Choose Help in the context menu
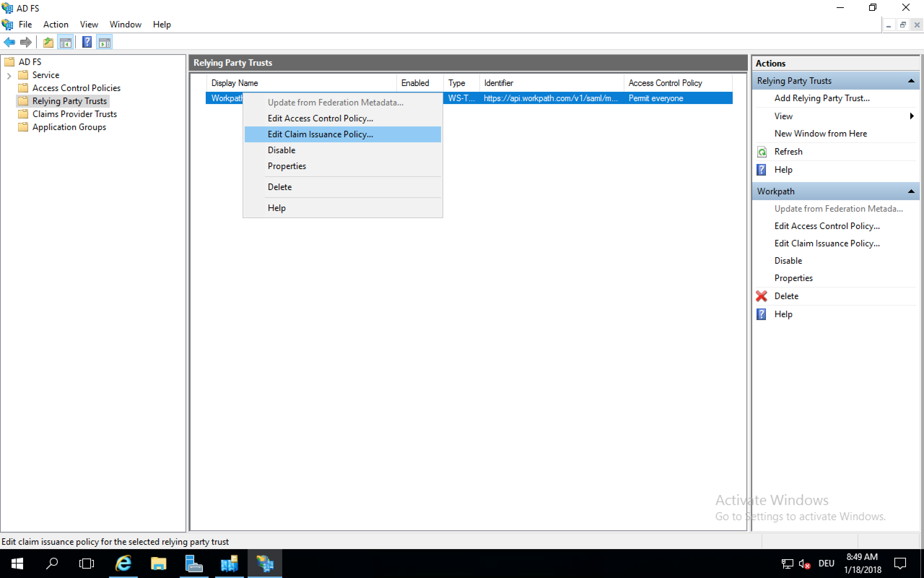 343,208
